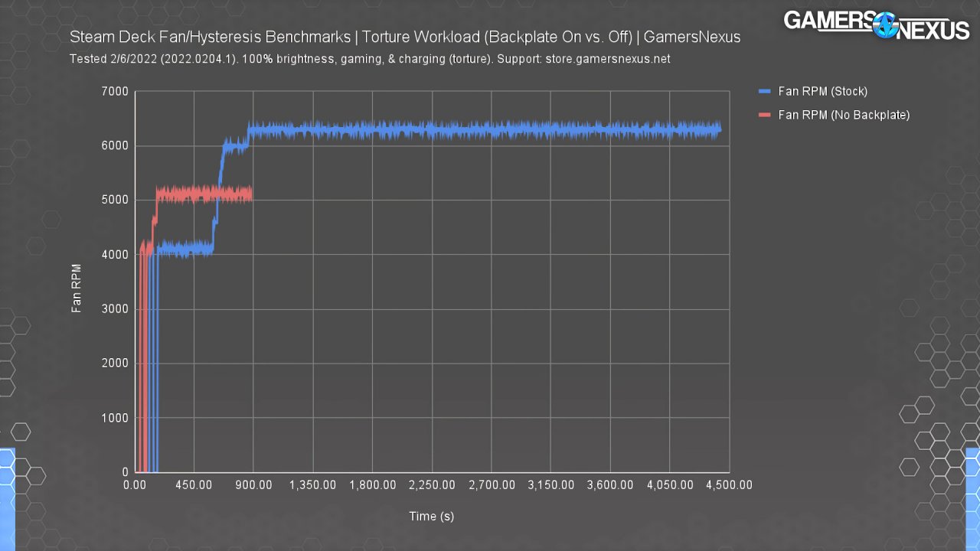This screenshot has width=980, height=551.
Task: Click the 'Fan RPM' vertical axis title
Action: point(77,289)
